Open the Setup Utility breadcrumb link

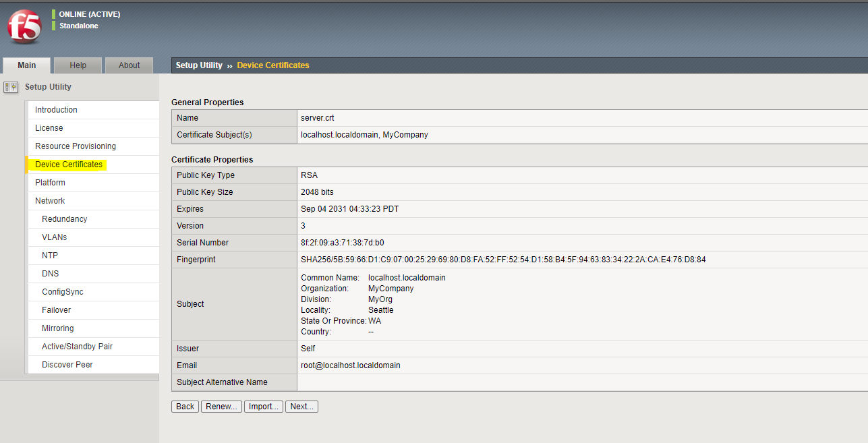(x=198, y=65)
